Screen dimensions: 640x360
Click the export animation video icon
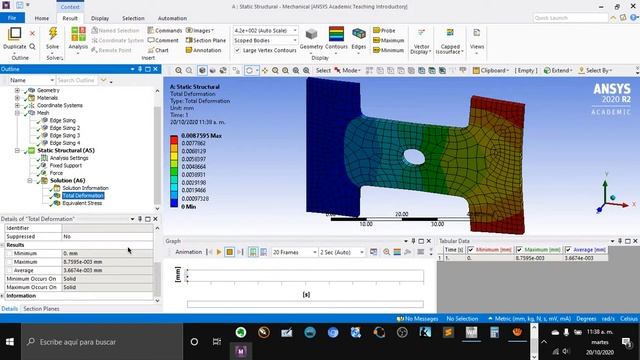pyautogui.click(x=373, y=252)
